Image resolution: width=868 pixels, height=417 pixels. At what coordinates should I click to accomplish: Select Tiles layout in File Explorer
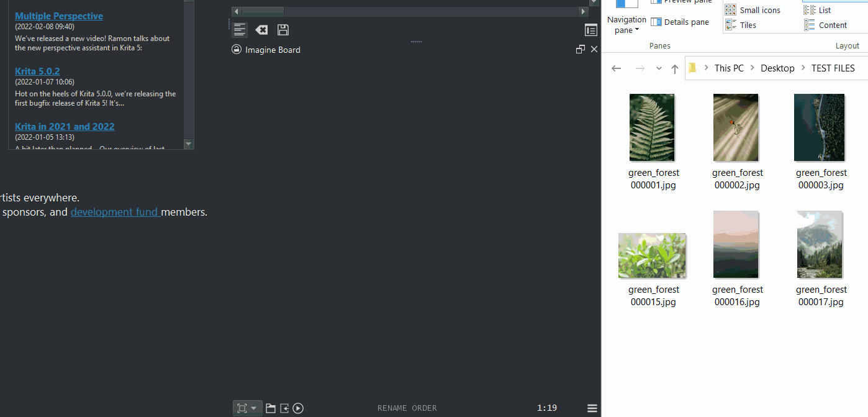[741, 25]
